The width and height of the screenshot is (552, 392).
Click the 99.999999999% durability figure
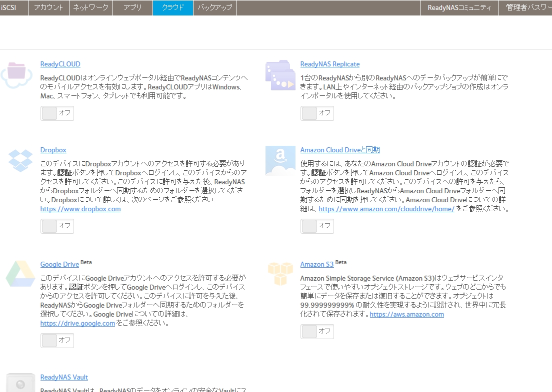(x=327, y=305)
